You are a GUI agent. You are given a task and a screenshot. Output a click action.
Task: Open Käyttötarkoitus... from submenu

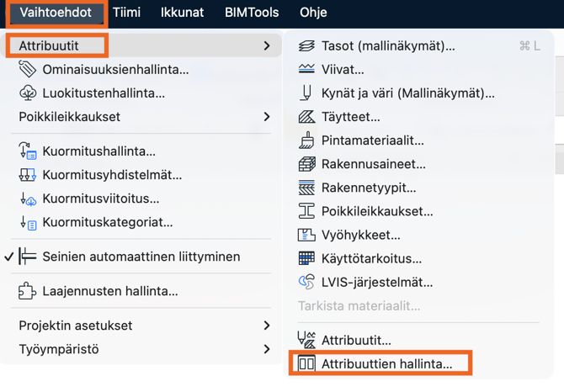click(418, 259)
